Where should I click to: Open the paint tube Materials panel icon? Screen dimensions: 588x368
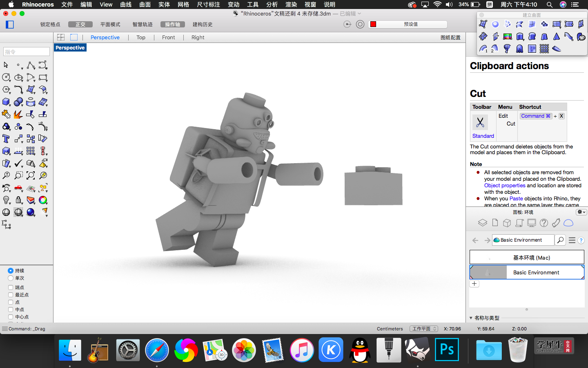point(556,223)
